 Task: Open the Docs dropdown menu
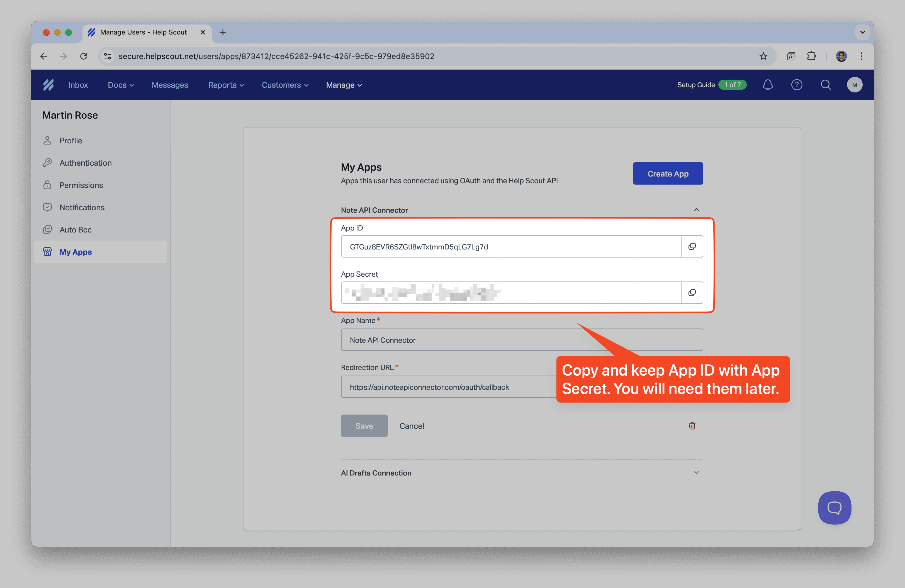121,85
